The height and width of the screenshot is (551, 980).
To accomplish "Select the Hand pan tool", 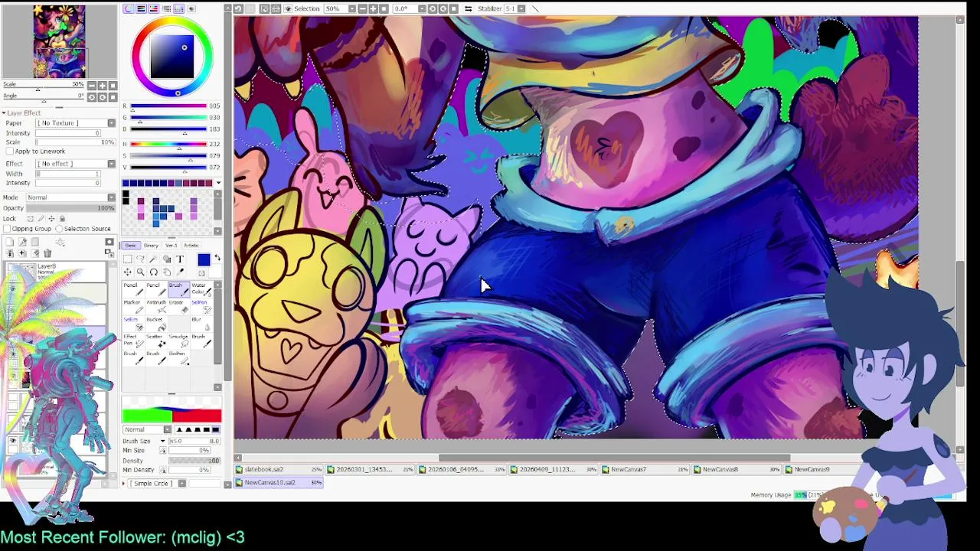I will click(x=167, y=272).
